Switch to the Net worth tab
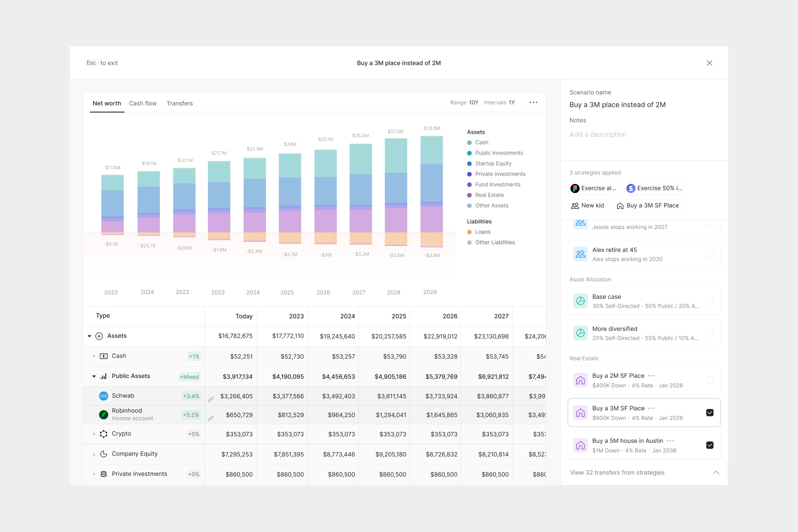The width and height of the screenshot is (798, 532). click(107, 103)
